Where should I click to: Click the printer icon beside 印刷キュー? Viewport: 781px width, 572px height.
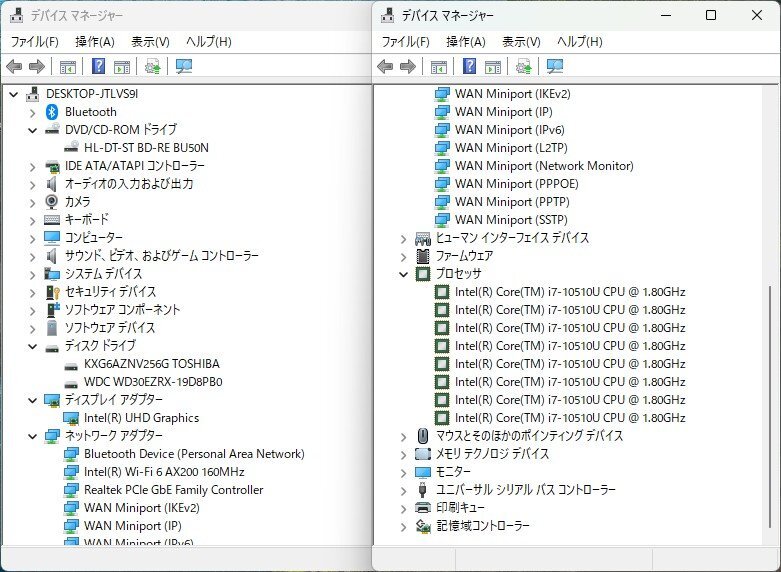coord(423,508)
